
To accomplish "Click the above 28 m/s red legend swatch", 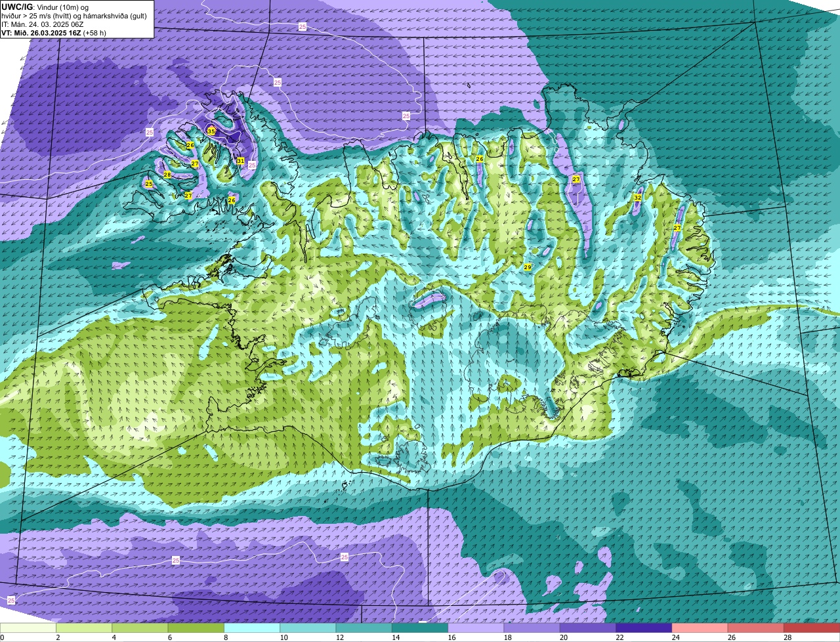I will click(812, 628).
